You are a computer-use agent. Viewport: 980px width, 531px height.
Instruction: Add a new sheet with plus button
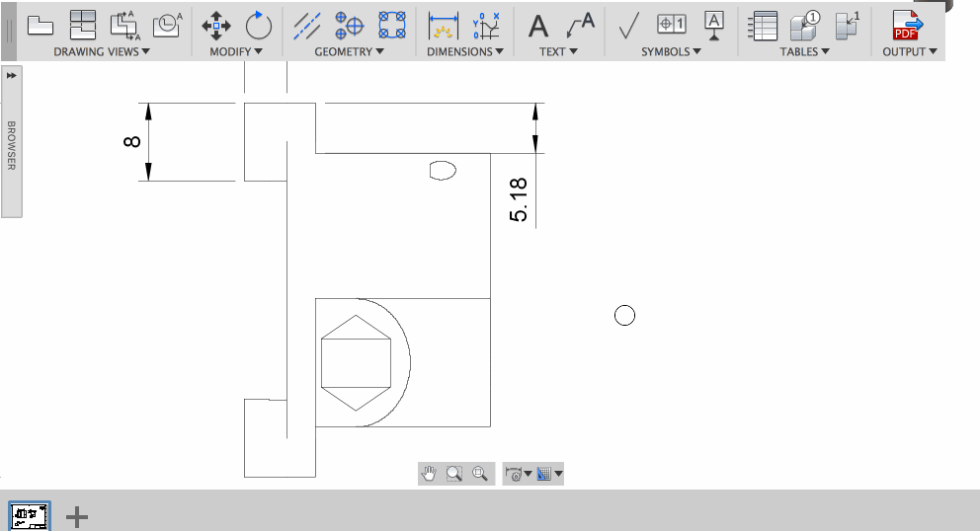tap(77, 516)
